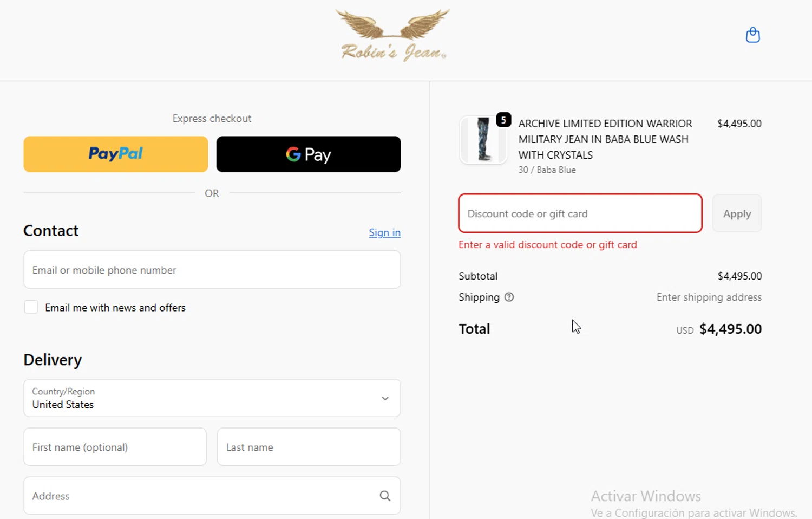Click the Shipping label text
Image resolution: width=812 pixels, height=519 pixels.
point(479,297)
